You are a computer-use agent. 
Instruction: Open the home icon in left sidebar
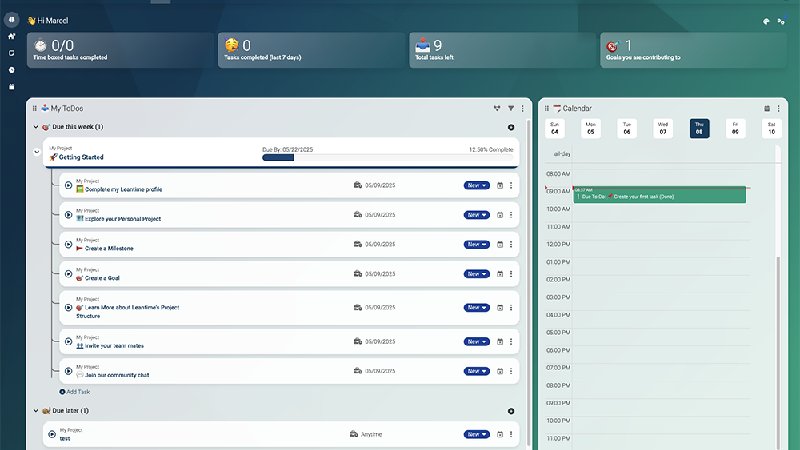click(11, 36)
